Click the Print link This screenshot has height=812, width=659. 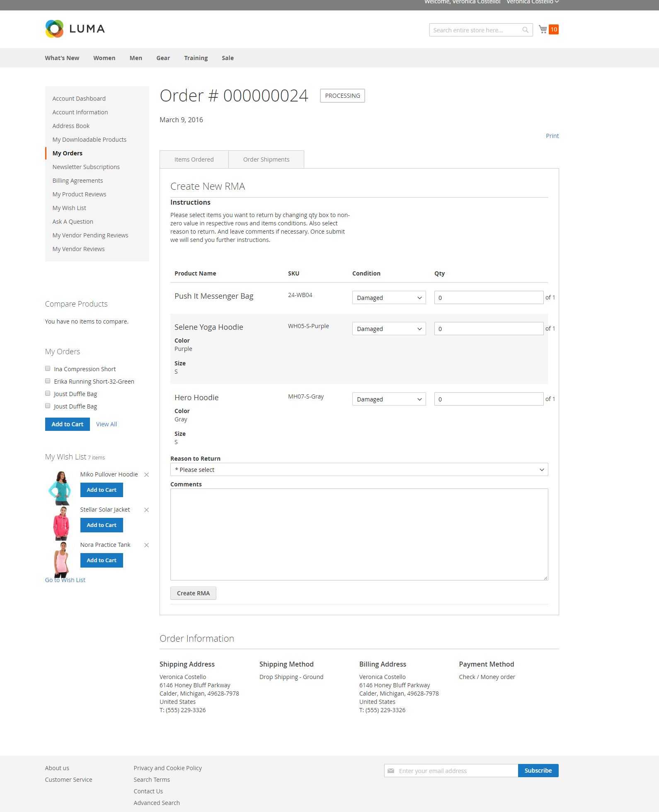[552, 136]
